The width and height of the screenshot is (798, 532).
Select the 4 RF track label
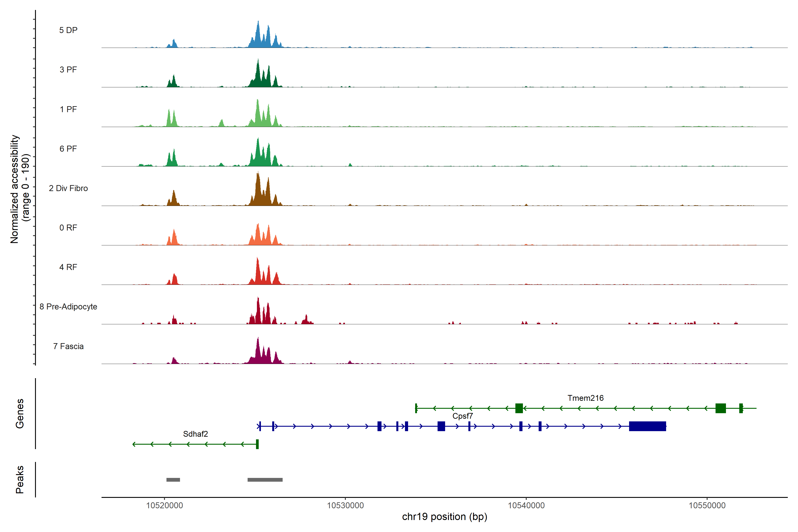point(68,267)
